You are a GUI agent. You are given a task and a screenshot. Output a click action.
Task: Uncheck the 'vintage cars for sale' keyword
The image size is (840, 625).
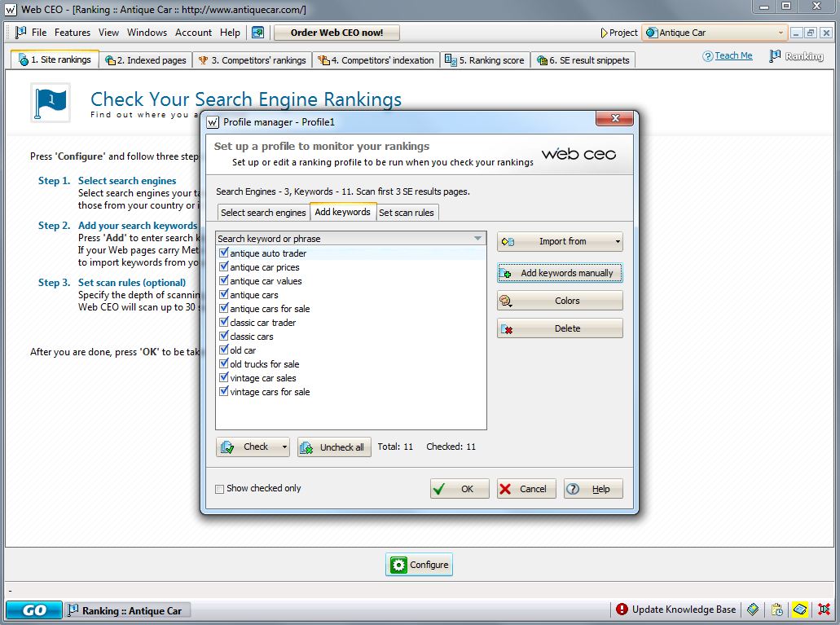pos(224,392)
